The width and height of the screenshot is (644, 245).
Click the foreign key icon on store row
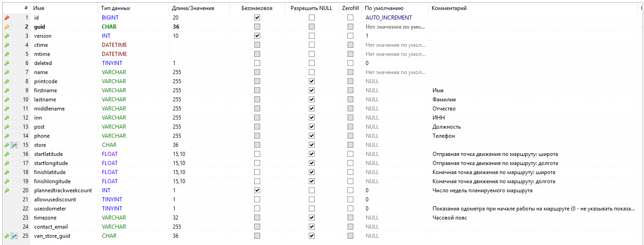pos(14,145)
